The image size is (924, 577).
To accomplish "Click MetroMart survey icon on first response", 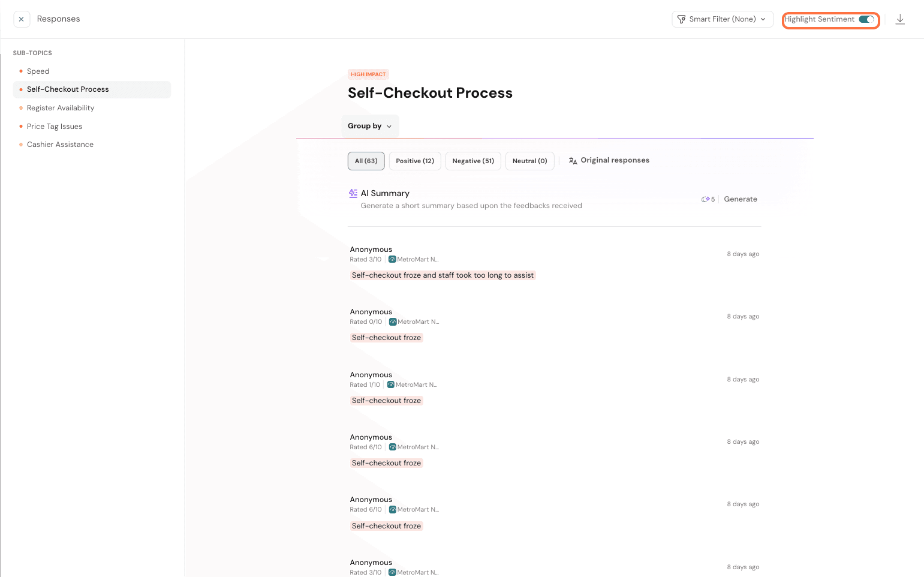I will pyautogui.click(x=392, y=260).
